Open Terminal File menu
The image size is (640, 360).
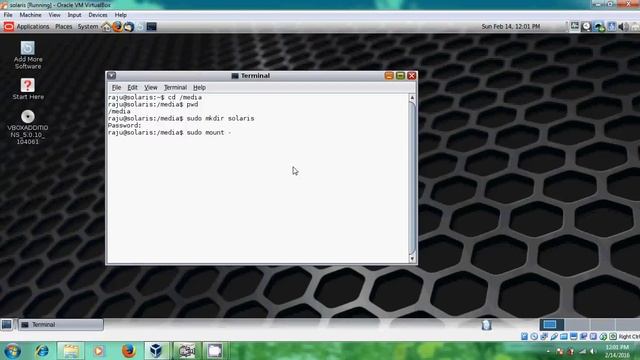116,87
